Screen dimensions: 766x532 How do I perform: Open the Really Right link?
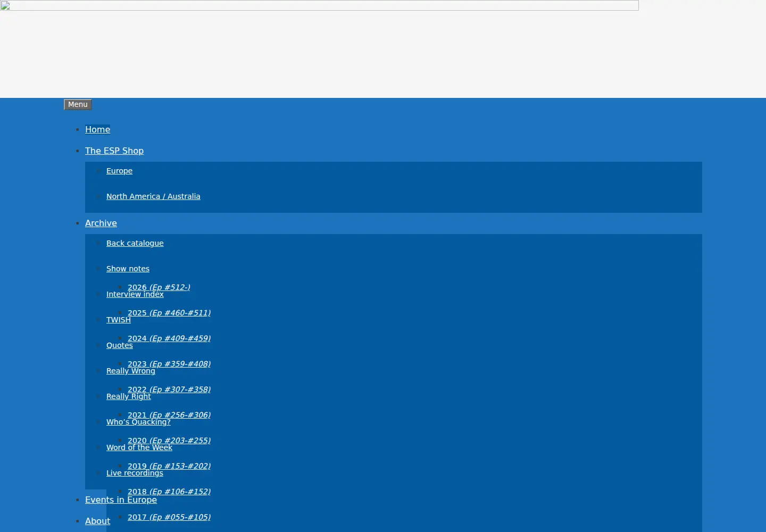point(129,396)
